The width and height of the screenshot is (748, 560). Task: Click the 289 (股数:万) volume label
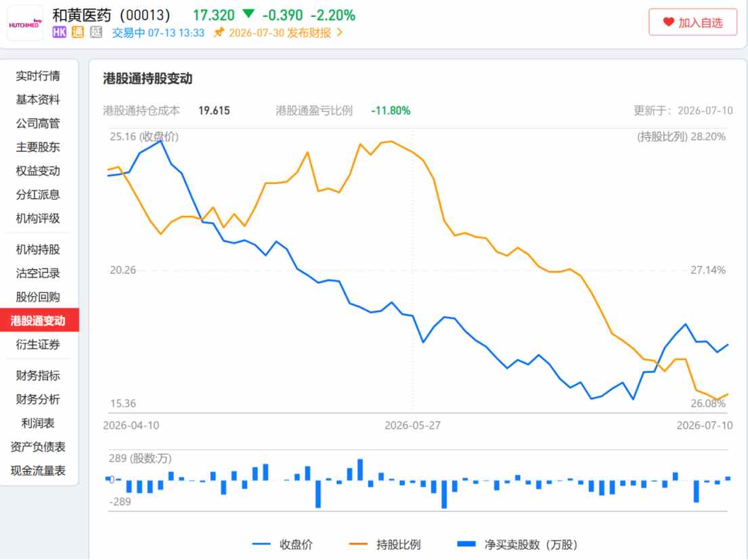click(x=140, y=459)
